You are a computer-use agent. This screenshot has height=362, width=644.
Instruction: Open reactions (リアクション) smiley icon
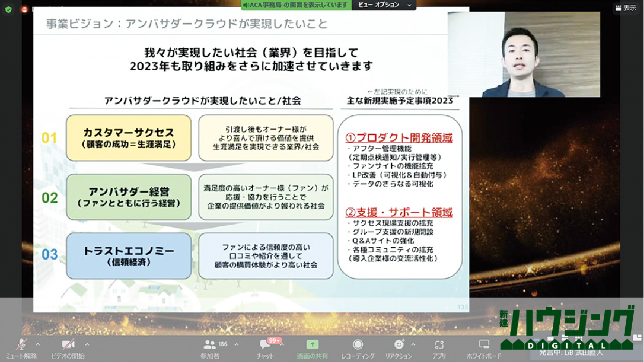coord(399,345)
